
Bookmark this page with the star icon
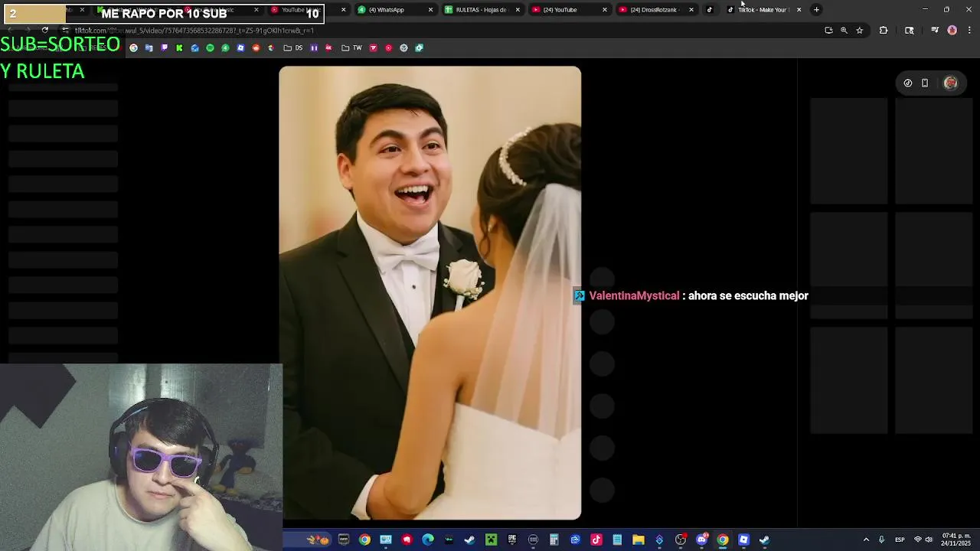pos(860,31)
